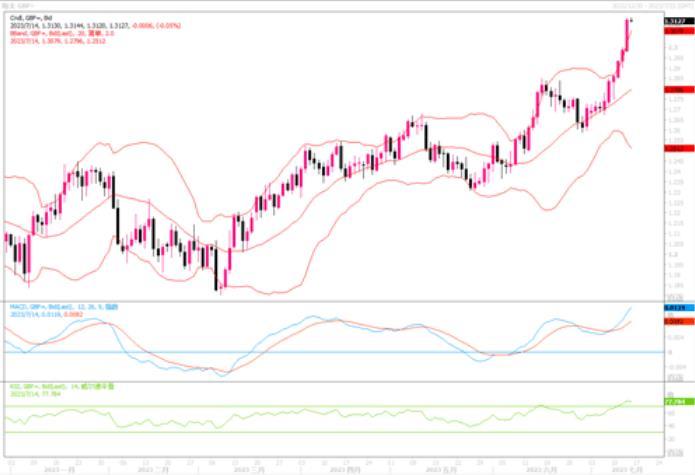Select the red lower Bollinger band price tag

[x=674, y=148]
